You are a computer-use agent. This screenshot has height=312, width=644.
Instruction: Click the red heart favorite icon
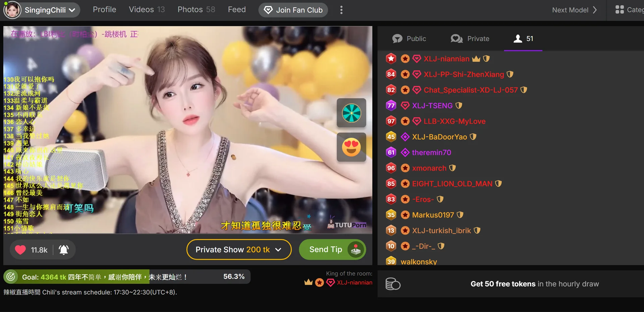click(20, 250)
